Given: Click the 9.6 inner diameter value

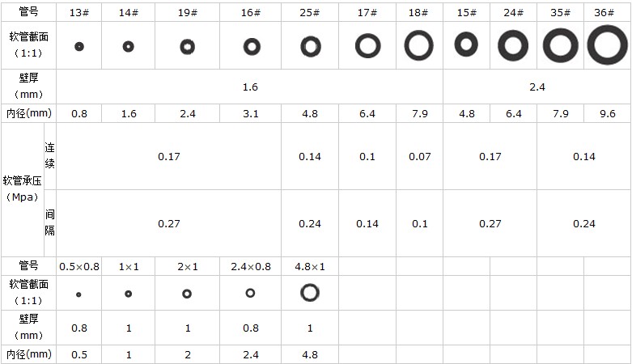Looking at the screenshot, I should click(x=608, y=114).
